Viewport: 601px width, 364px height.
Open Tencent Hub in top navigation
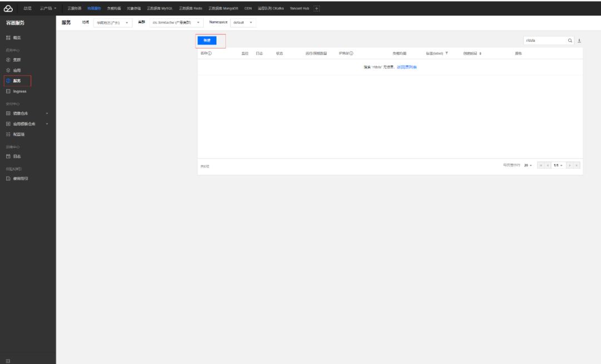tap(299, 8)
